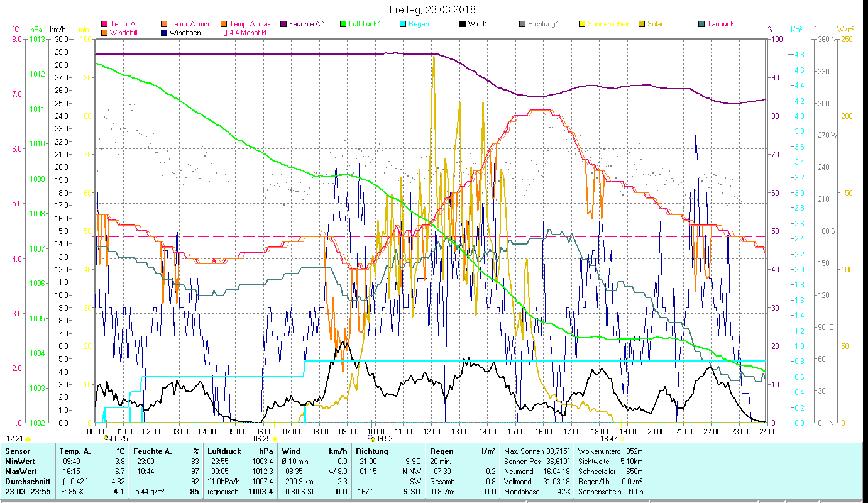Screen dimensions: 868x503
Task: Toggle the 4.4 Monat-Ø legend checkbox
Action: pyautogui.click(x=224, y=33)
